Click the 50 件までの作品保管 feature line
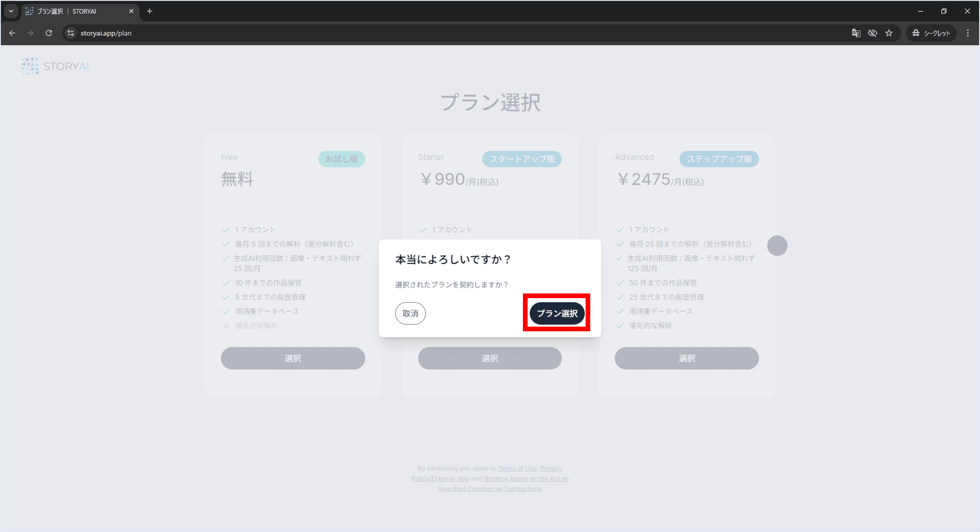 pyautogui.click(x=663, y=283)
